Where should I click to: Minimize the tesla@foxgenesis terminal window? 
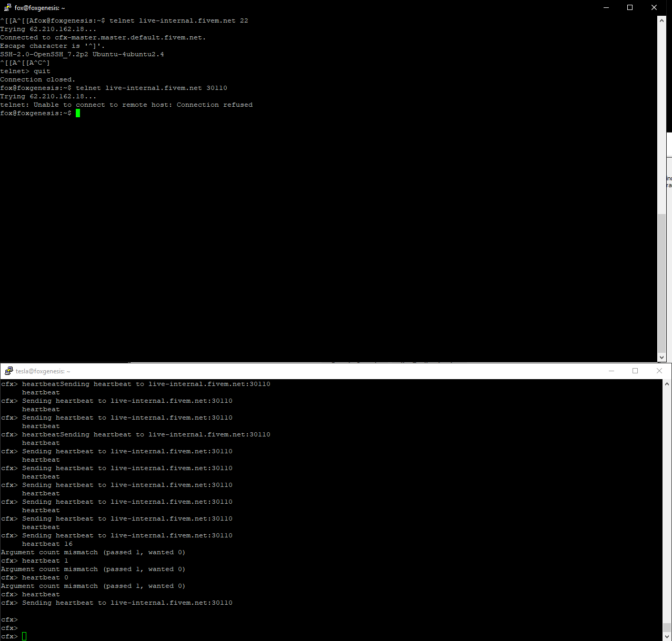click(x=611, y=371)
